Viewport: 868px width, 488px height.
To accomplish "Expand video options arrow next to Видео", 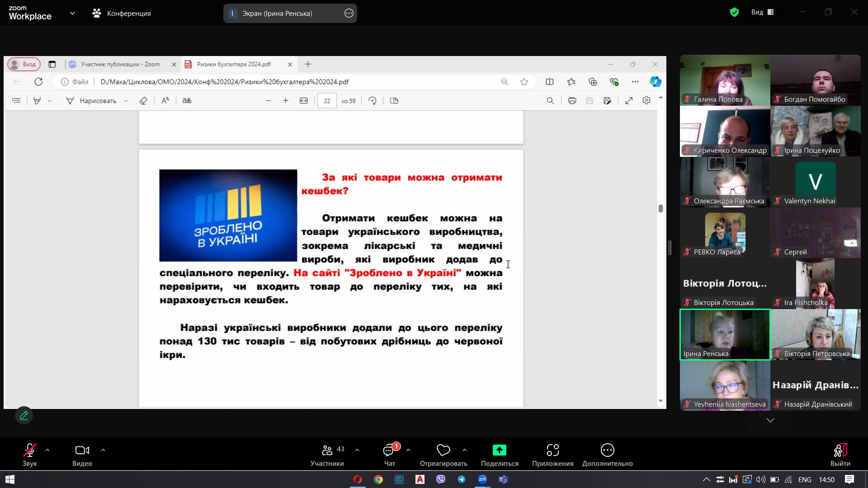I will (x=103, y=450).
